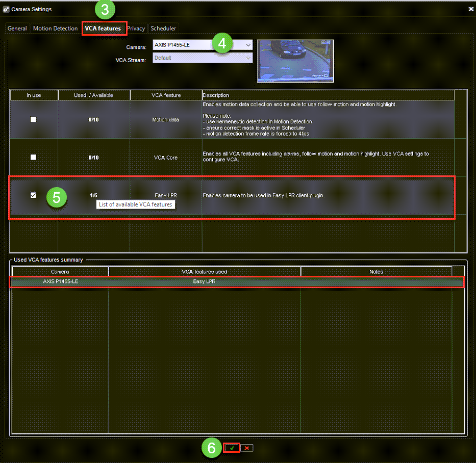Click the red X to cancel changes
This screenshot has width=476, height=464.
[247, 448]
